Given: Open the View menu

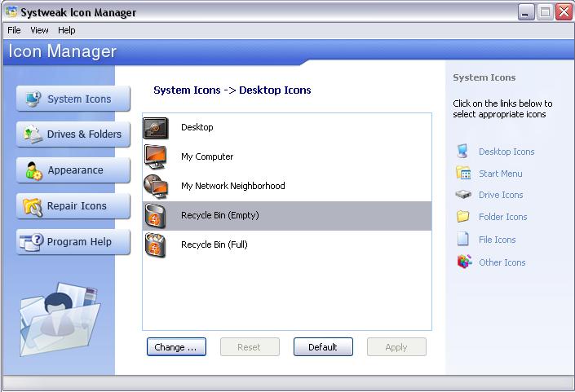Looking at the screenshot, I should (x=39, y=30).
